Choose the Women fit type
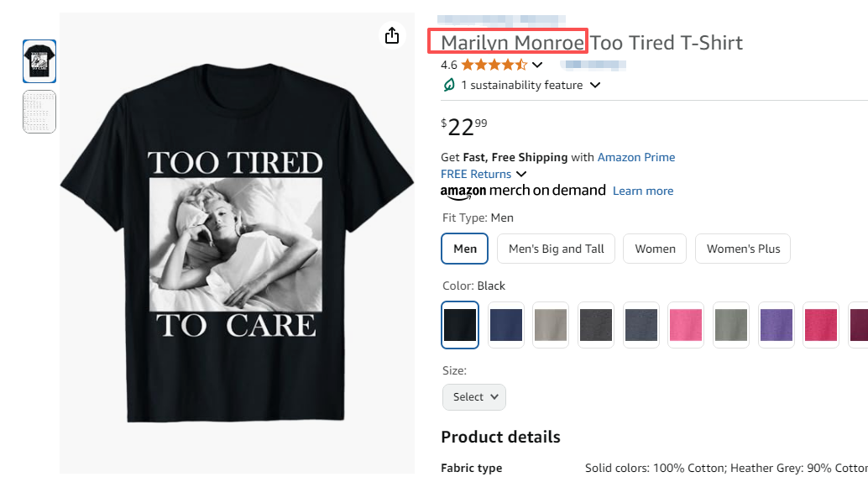 pos(655,249)
